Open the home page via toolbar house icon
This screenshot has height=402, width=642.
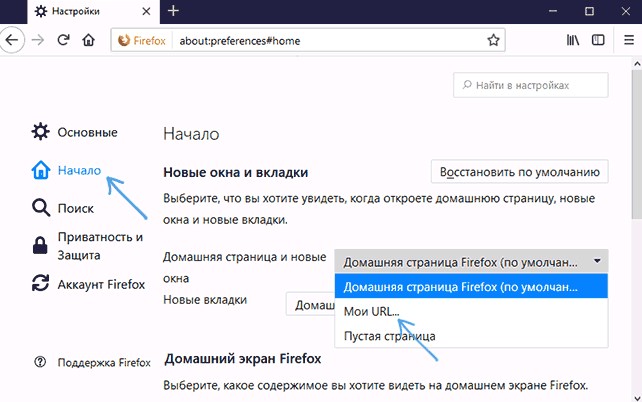(x=88, y=40)
